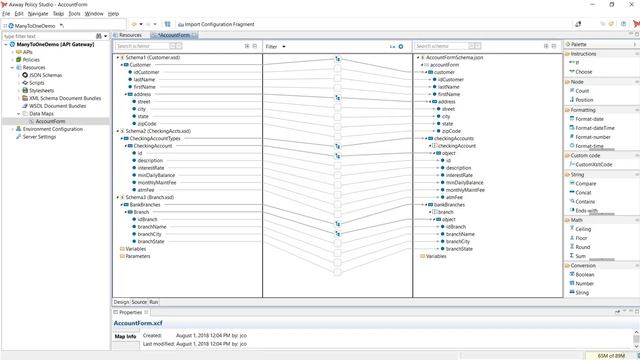The width and height of the screenshot is (640, 360).
Task: Select the zipCode source element
Action: pyautogui.click(x=147, y=124)
